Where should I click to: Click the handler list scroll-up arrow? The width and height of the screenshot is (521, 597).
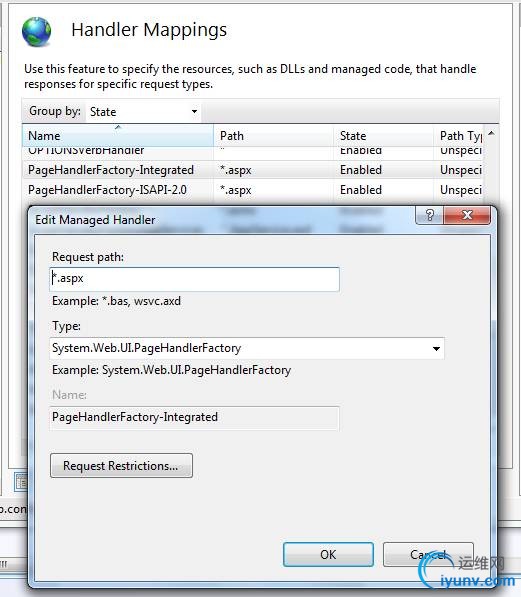coord(491,133)
